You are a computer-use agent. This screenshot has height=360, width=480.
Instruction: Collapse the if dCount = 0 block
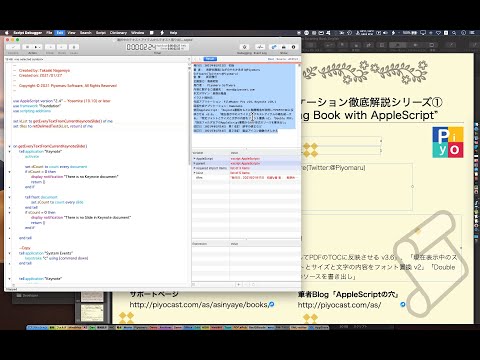coord(10,172)
